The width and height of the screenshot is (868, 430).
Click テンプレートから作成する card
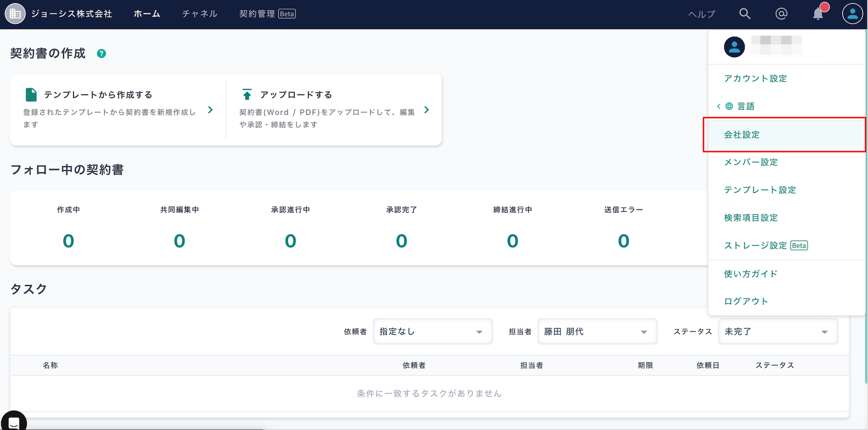click(x=118, y=109)
